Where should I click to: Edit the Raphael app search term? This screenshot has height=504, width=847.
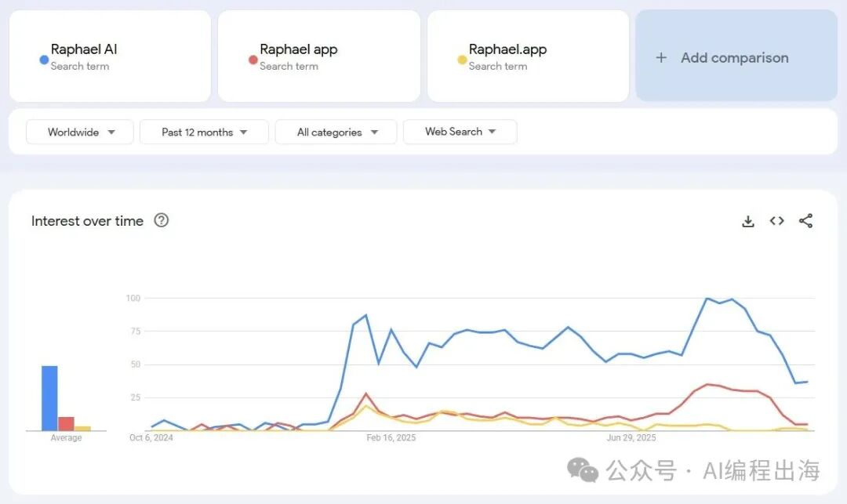pyautogui.click(x=298, y=49)
